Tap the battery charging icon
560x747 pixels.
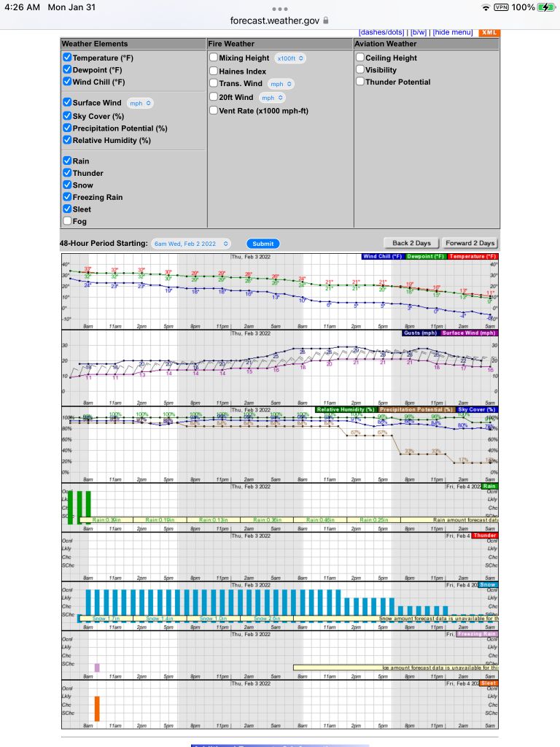(x=545, y=7)
